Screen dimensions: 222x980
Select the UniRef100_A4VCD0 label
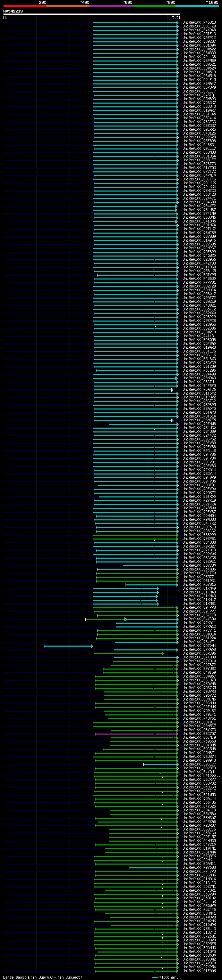click(199, 619)
